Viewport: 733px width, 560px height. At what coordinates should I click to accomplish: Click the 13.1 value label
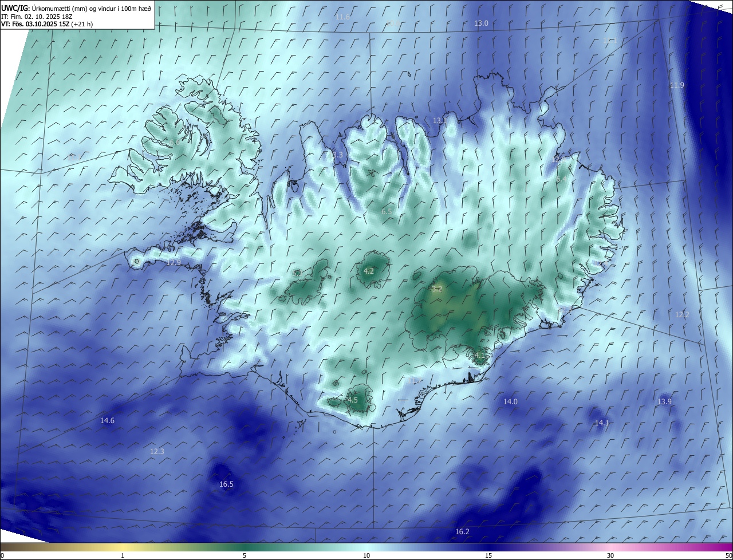click(439, 121)
